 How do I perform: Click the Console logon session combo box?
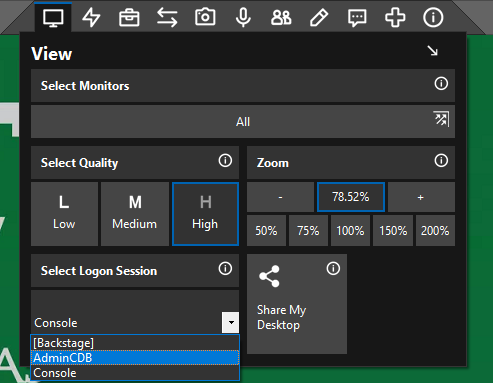(135, 322)
